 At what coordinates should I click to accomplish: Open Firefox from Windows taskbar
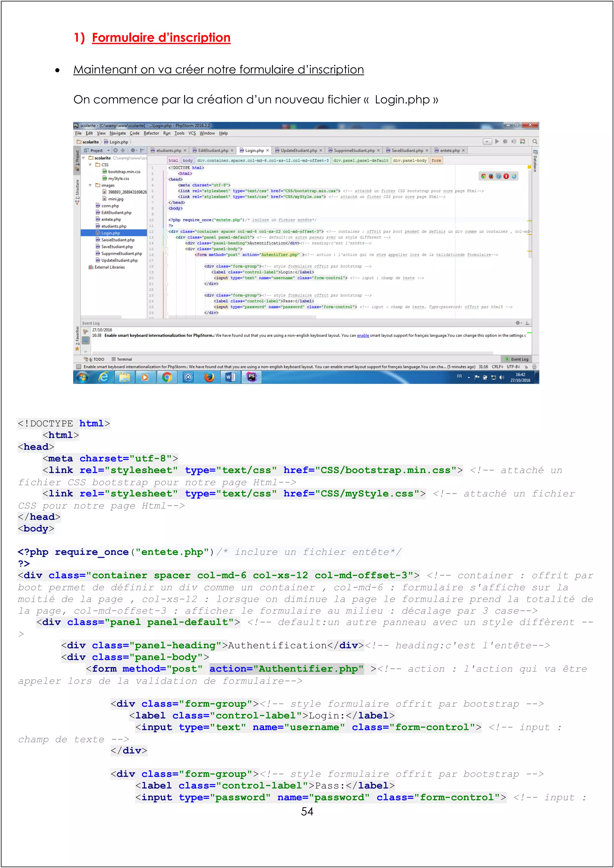click(x=209, y=377)
